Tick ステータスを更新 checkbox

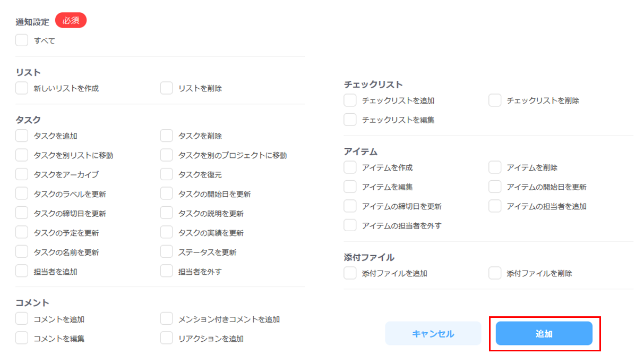tap(167, 252)
